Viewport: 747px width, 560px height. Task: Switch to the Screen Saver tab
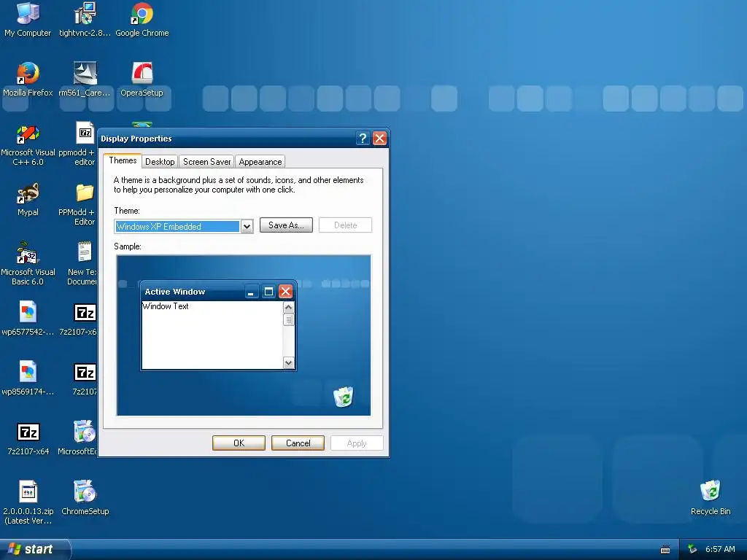coord(206,162)
